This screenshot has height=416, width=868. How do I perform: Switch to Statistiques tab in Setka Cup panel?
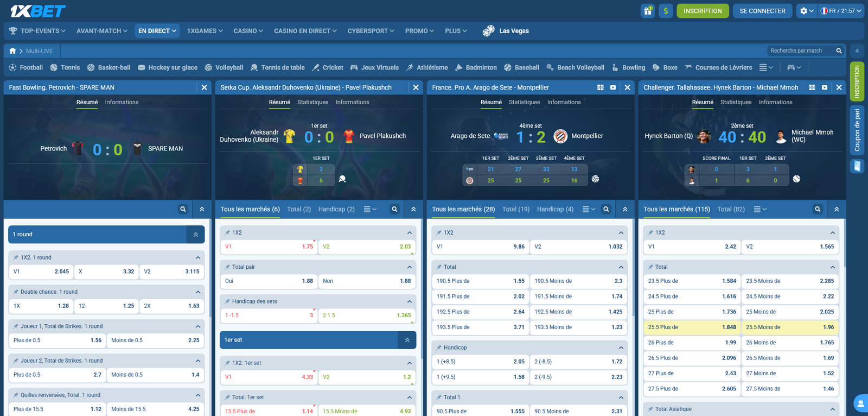pyautogui.click(x=312, y=102)
